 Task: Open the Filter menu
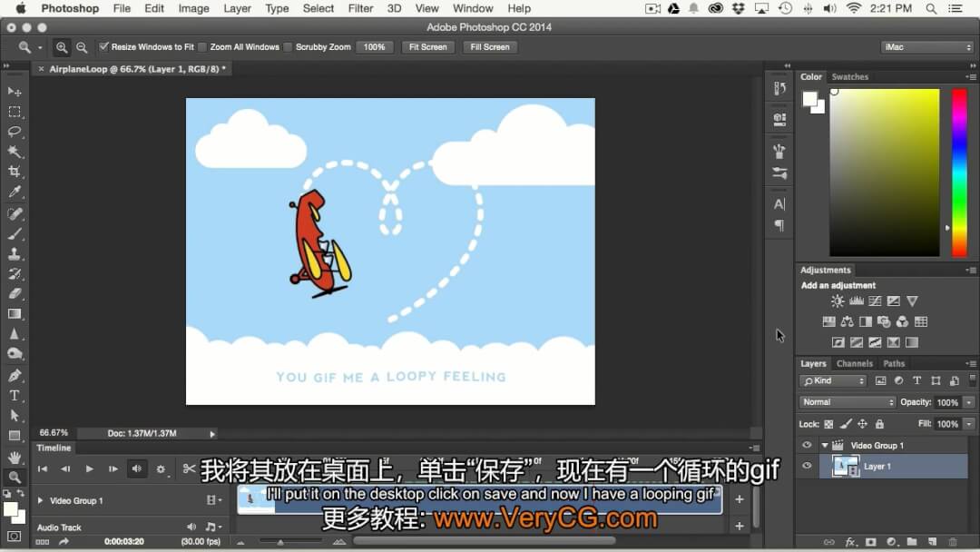[360, 8]
